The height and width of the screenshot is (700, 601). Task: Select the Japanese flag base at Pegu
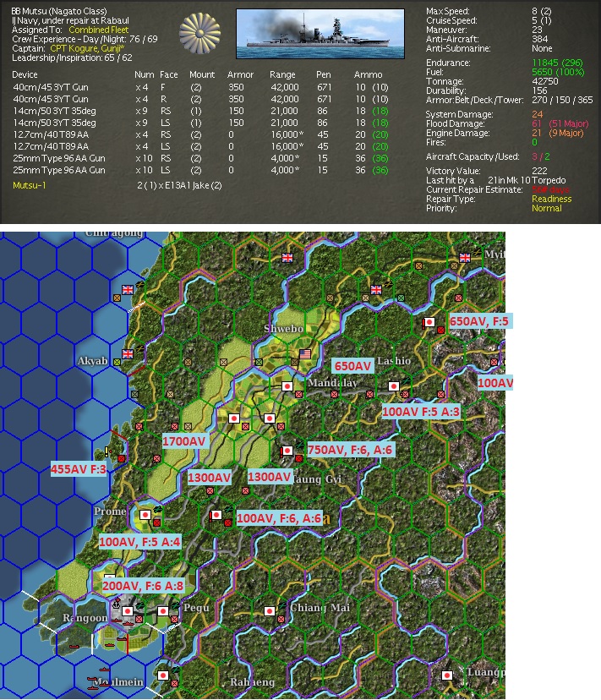163,611
